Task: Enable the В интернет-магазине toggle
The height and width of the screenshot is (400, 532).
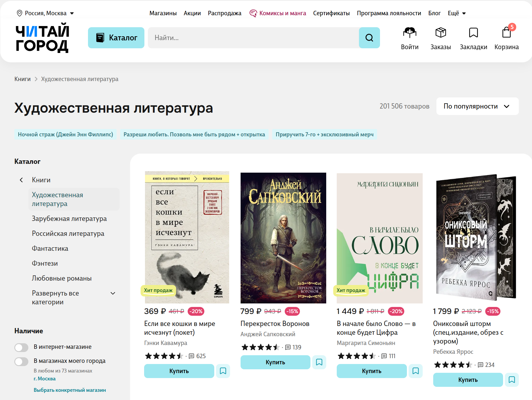Action: [x=21, y=347]
